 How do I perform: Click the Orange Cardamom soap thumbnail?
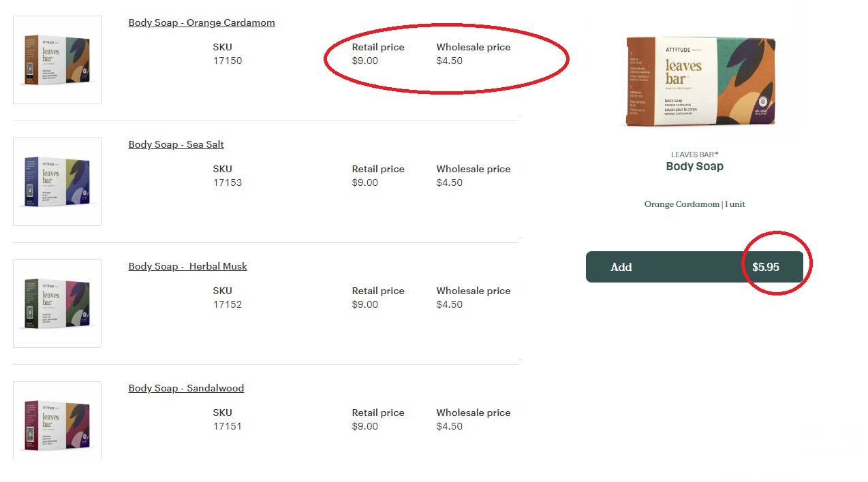57,60
